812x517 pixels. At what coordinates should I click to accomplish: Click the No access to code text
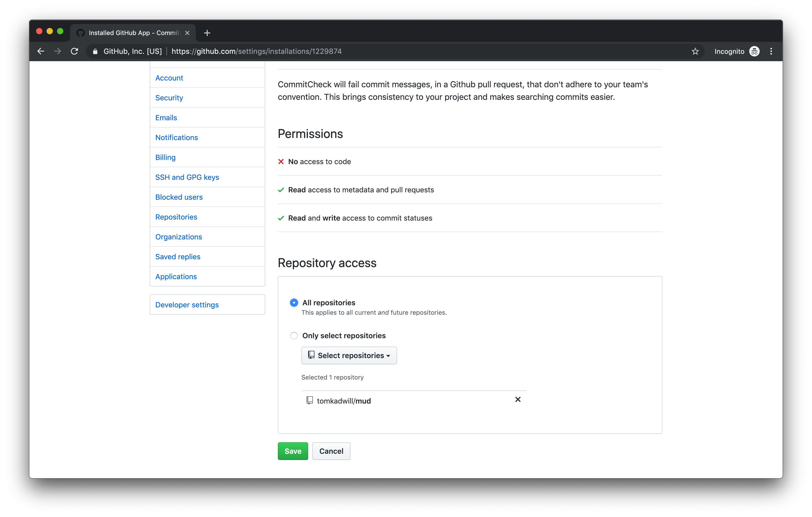319,162
